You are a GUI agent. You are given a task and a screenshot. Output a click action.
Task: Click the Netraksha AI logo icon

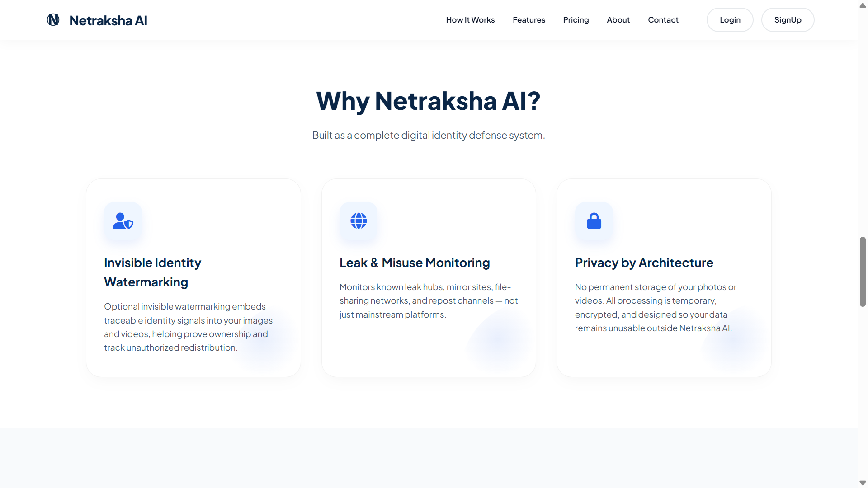pyautogui.click(x=53, y=20)
